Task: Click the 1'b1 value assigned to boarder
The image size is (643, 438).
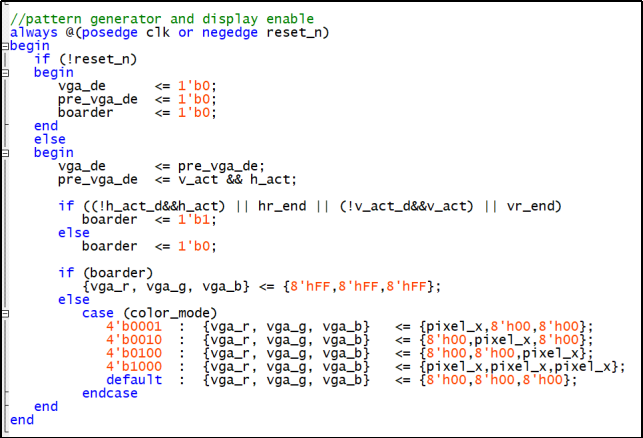Action: [194, 219]
